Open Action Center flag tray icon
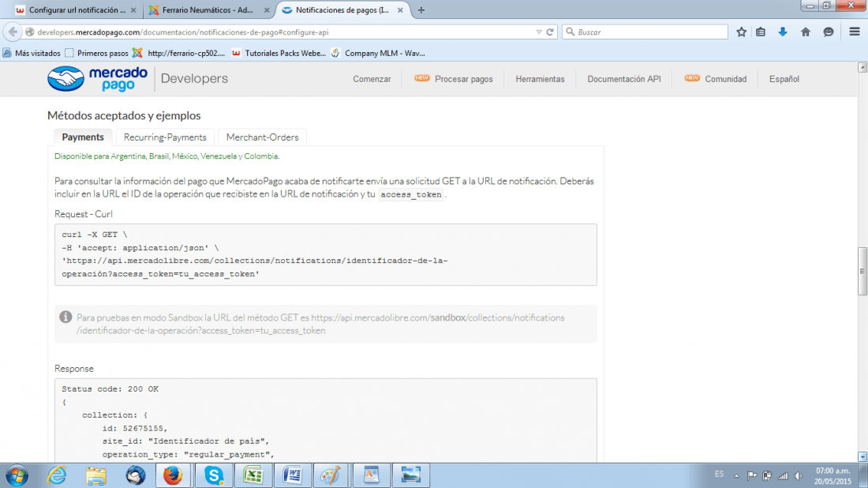 tap(752, 475)
